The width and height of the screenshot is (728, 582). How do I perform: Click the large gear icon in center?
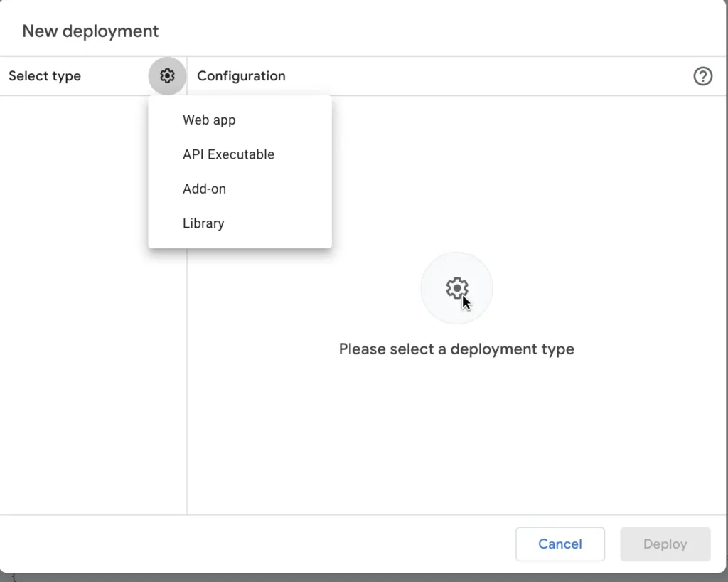[x=456, y=288]
